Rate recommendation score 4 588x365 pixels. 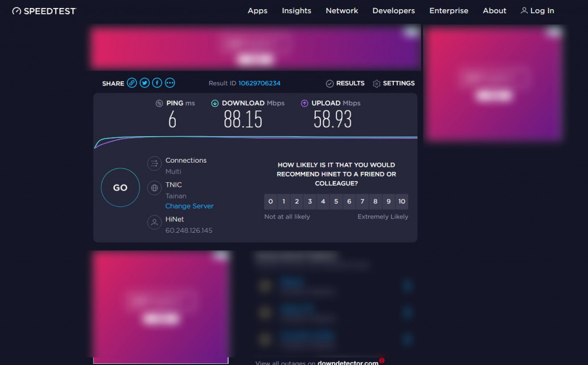tap(323, 202)
